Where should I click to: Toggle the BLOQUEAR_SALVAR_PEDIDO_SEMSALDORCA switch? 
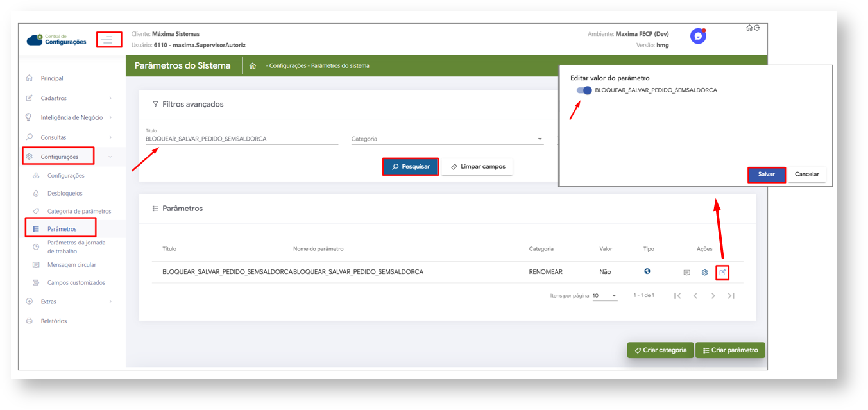584,90
